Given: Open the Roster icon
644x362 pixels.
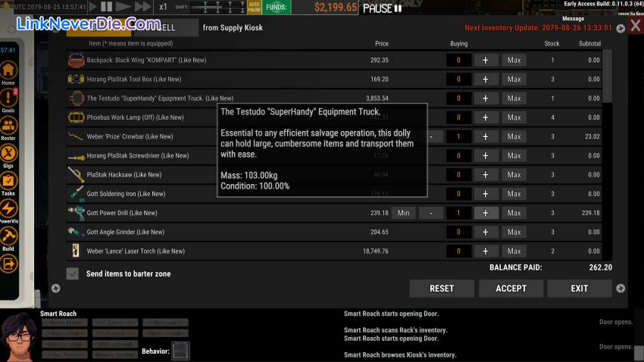Looking at the screenshot, I should click(8, 126).
